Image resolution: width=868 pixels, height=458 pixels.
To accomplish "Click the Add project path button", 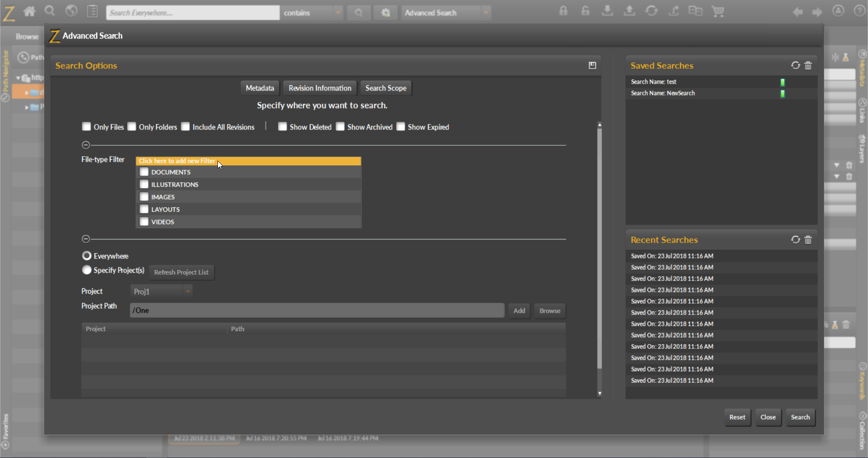I will (519, 310).
